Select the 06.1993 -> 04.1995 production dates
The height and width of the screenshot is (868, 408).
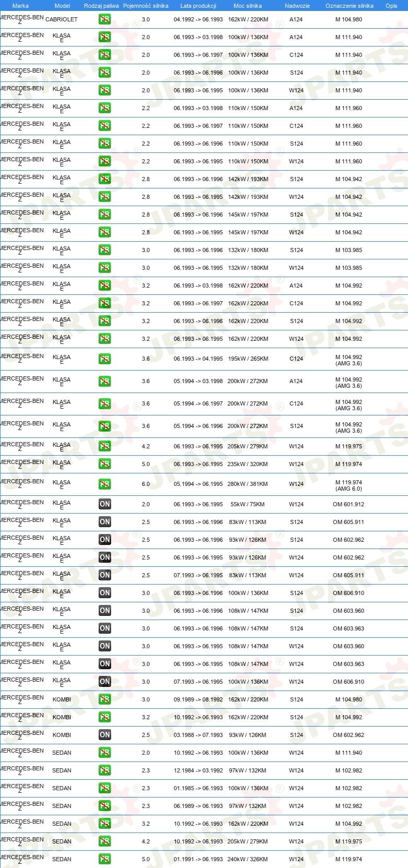click(x=198, y=359)
